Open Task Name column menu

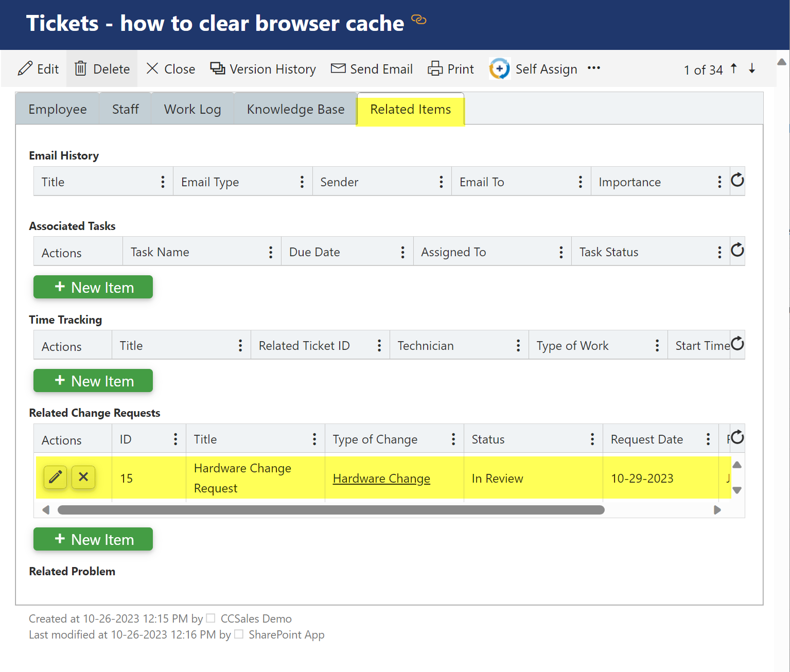click(271, 252)
